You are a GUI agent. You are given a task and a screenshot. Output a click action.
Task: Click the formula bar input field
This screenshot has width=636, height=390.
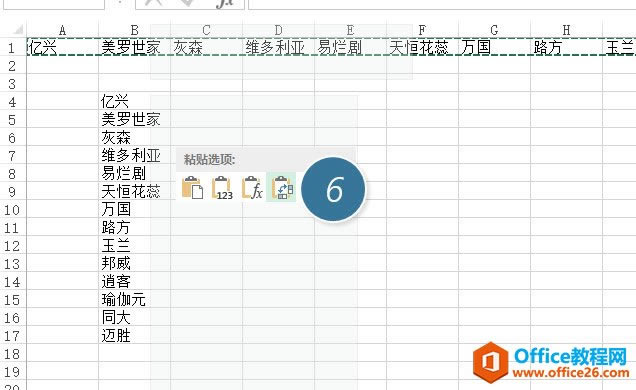click(x=442, y=3)
